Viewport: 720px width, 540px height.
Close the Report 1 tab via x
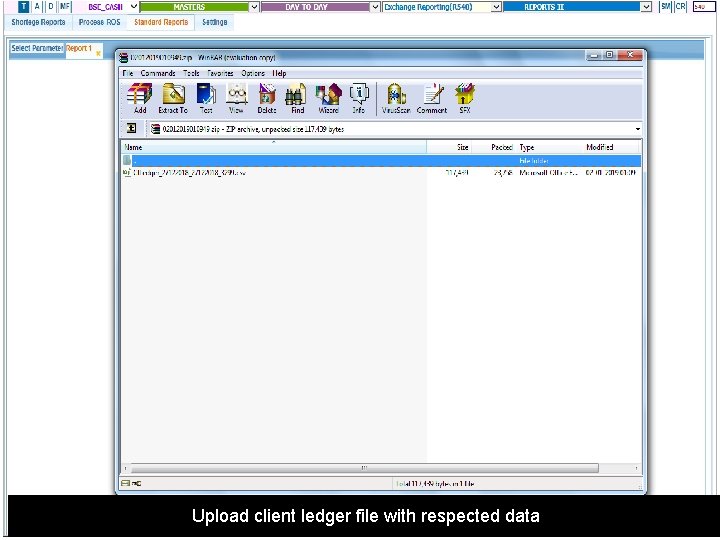pyautogui.click(x=98, y=54)
